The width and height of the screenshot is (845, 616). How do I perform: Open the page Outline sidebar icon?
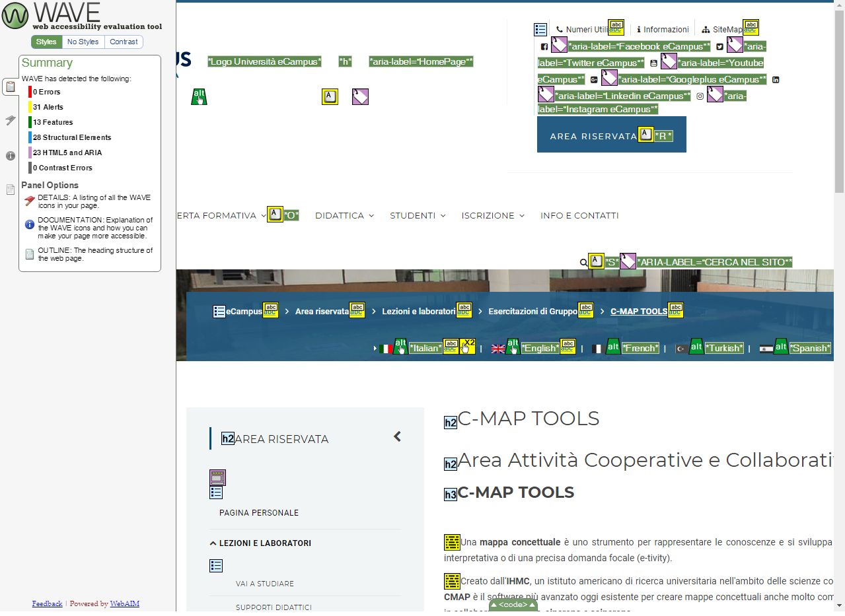(10, 189)
